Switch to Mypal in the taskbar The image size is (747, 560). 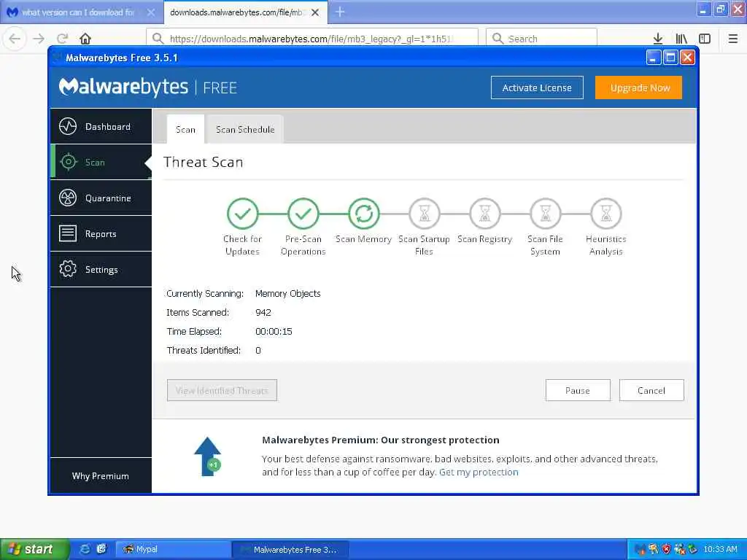coord(174,549)
